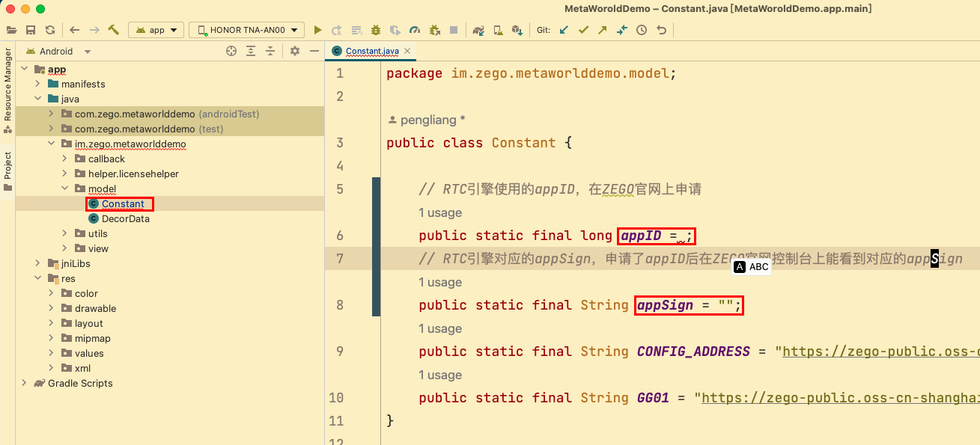Image resolution: width=980 pixels, height=445 pixels.
Task: Expand the manifests folder
Action: pos(37,84)
